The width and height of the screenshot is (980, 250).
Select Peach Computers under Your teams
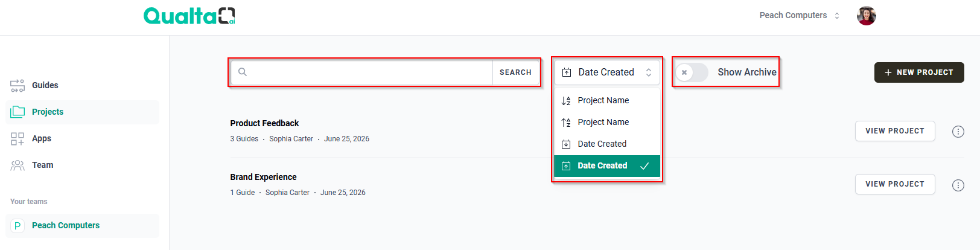(x=83, y=225)
